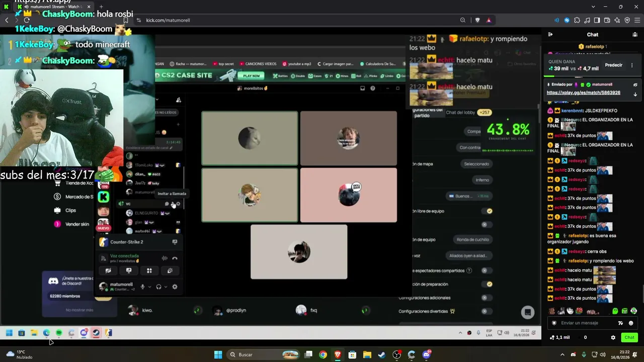Open the Brave Wallet icon
This screenshot has height=362, width=644.
607,20
